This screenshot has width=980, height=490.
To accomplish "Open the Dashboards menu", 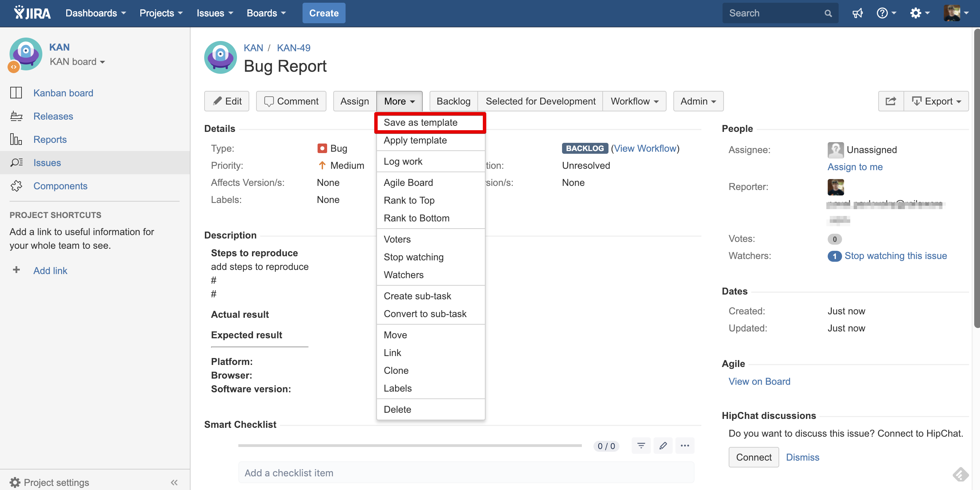I will pyautogui.click(x=96, y=13).
